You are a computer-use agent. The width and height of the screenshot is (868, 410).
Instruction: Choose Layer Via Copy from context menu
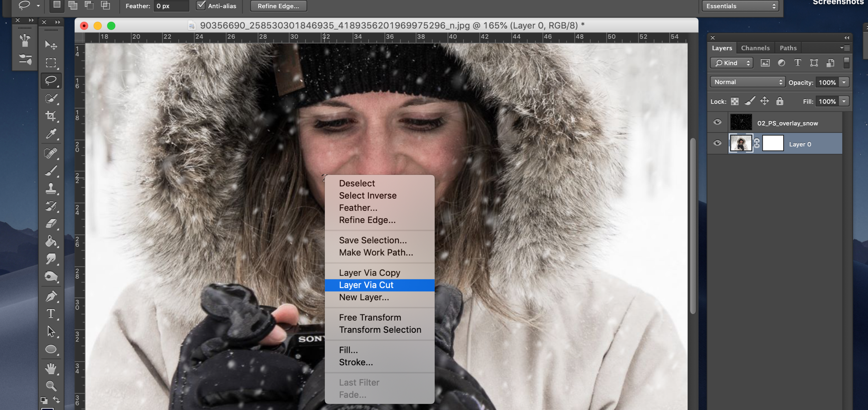pos(370,273)
